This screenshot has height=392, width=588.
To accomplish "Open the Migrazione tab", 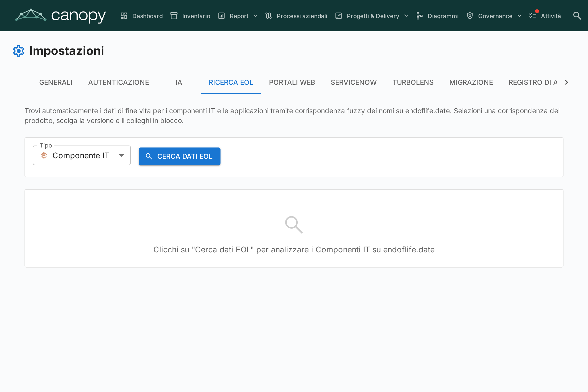I will [471, 82].
